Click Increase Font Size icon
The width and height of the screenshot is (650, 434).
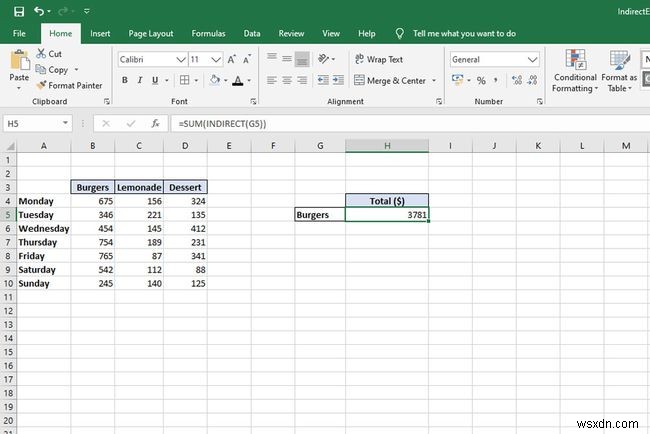click(231, 59)
